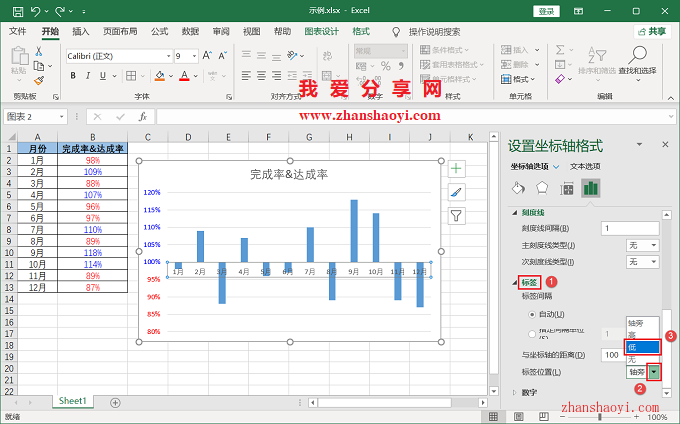The height and width of the screenshot is (424, 680).
Task: Open the 文件 menu tab
Action: pos(18,32)
